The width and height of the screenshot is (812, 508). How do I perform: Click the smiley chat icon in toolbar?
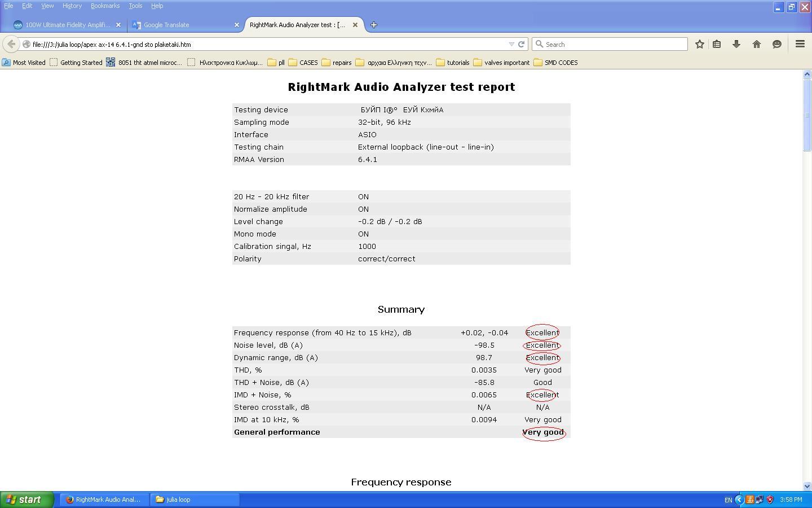coord(777,44)
